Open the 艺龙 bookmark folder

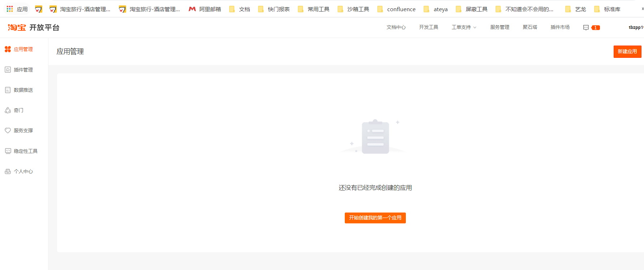576,9
